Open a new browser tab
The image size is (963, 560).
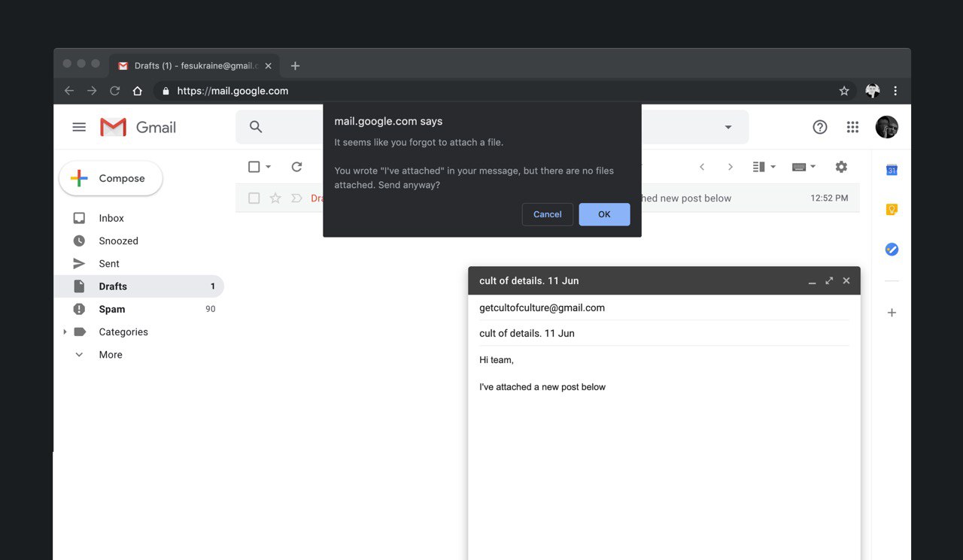pos(295,66)
